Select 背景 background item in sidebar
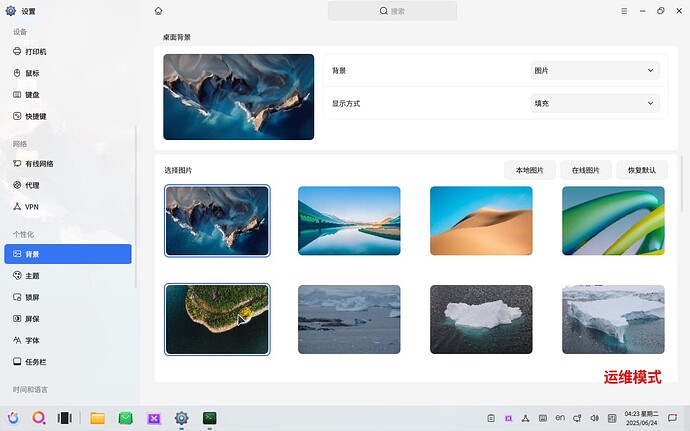This screenshot has height=431, width=690. 68,254
